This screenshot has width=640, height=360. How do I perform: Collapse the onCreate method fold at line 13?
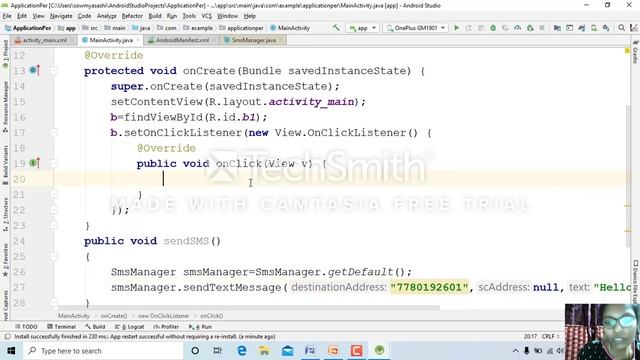click(x=53, y=71)
